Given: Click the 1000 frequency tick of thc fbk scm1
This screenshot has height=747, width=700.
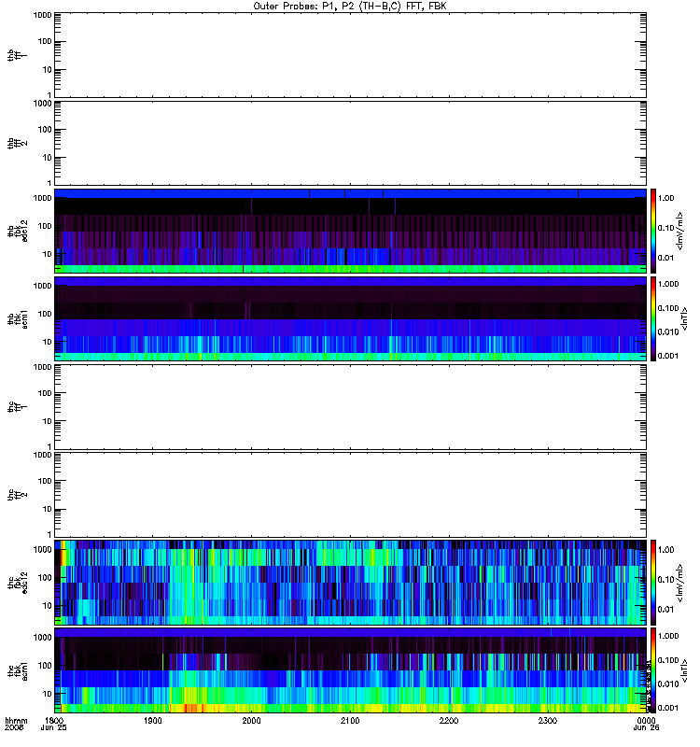Looking at the screenshot, I should coord(42,637).
